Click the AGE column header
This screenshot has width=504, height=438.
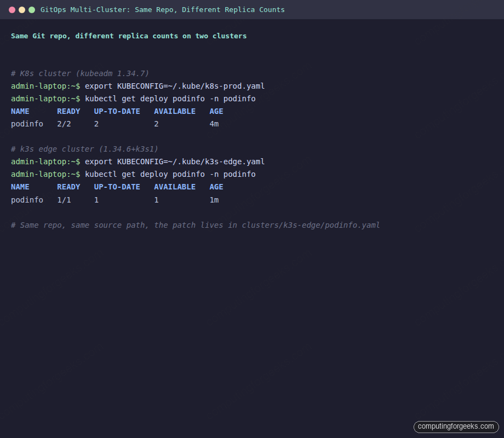216,111
